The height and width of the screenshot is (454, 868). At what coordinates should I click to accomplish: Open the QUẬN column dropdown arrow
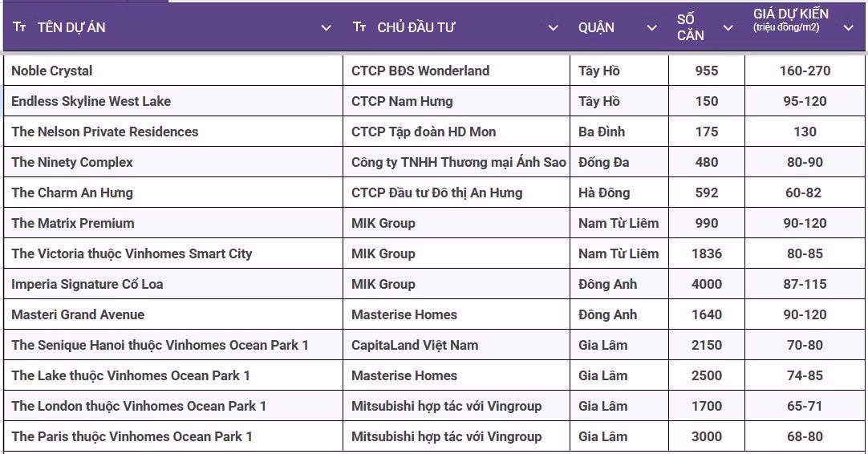click(651, 28)
